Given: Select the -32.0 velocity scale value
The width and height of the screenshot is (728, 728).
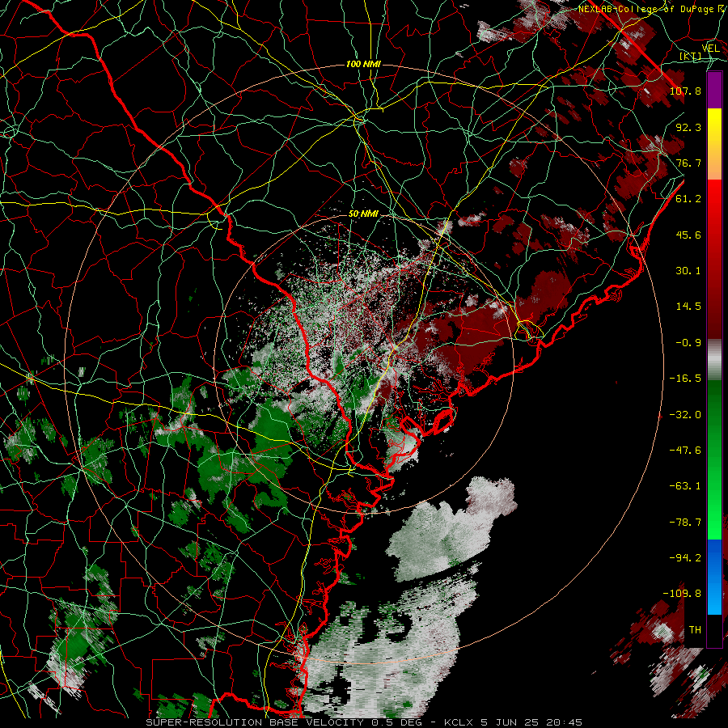Looking at the screenshot, I should pos(685,415).
